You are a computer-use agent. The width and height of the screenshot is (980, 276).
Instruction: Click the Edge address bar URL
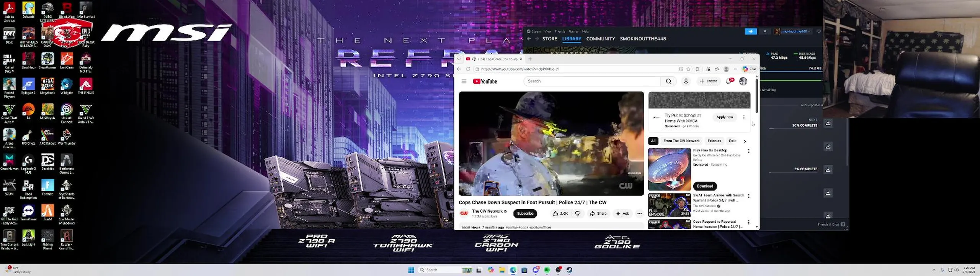[x=520, y=69]
